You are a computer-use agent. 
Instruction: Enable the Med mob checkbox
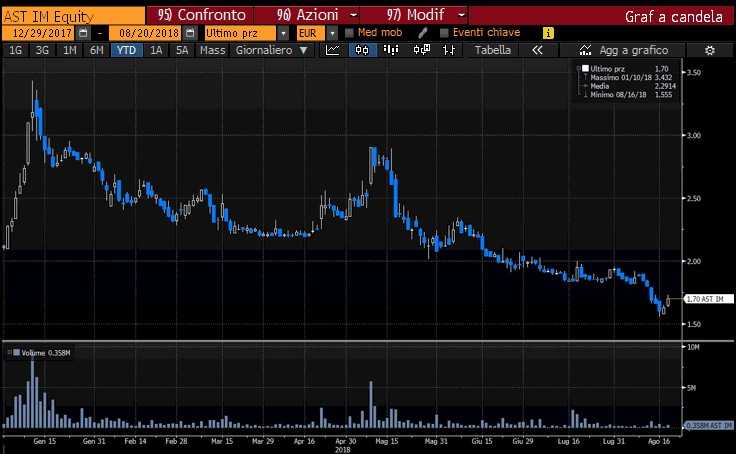pos(349,33)
